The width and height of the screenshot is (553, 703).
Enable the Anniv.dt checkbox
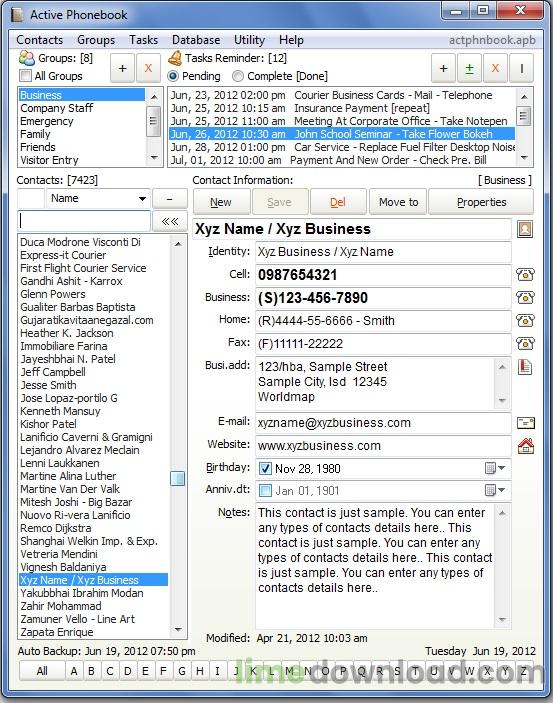point(265,490)
